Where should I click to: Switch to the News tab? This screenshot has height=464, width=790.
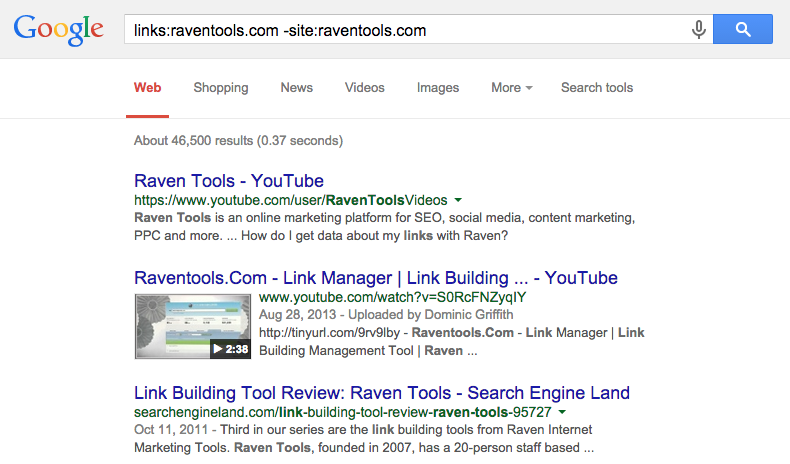pyautogui.click(x=296, y=88)
